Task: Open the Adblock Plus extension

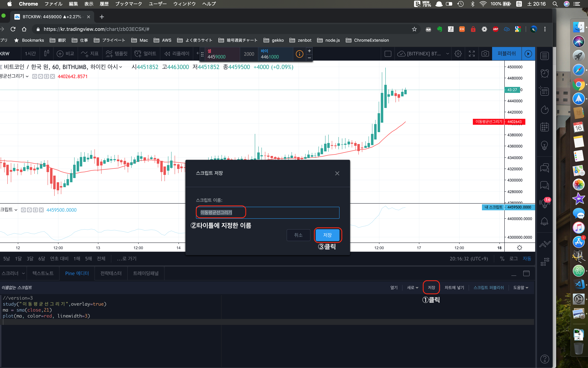Action: point(495,29)
